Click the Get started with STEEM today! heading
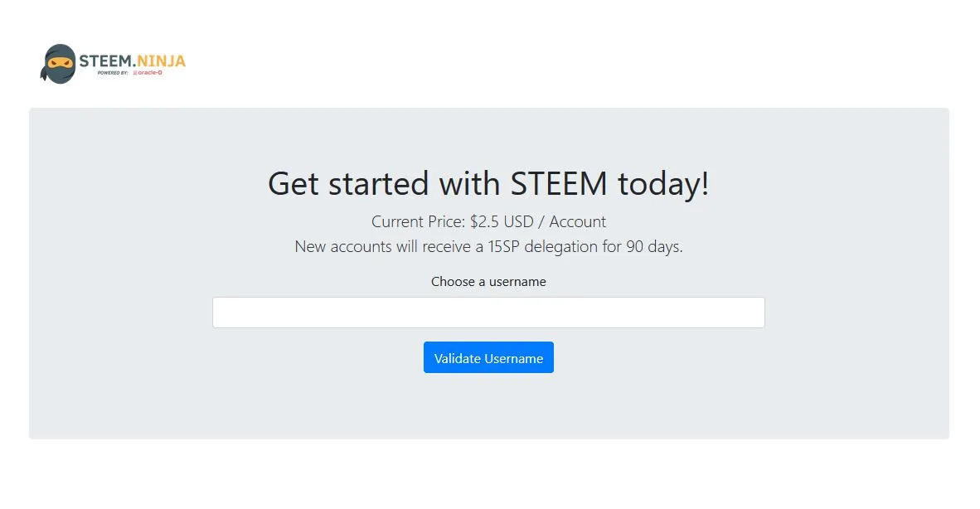Image resolution: width=980 pixels, height=509 pixels. (x=488, y=183)
